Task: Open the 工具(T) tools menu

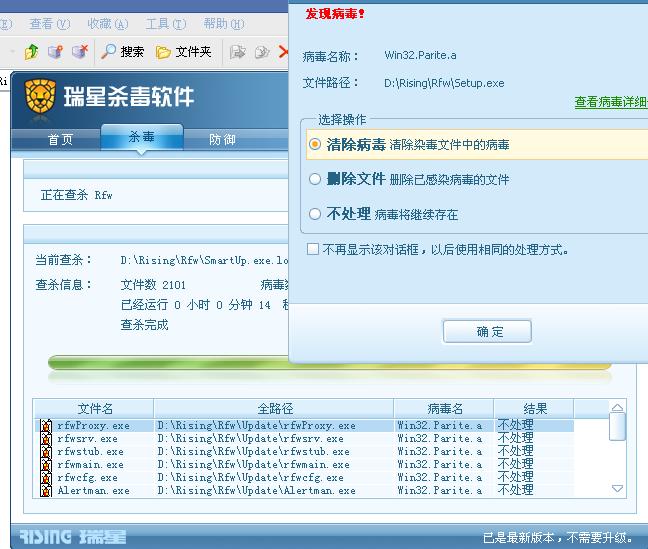Action: [166, 24]
